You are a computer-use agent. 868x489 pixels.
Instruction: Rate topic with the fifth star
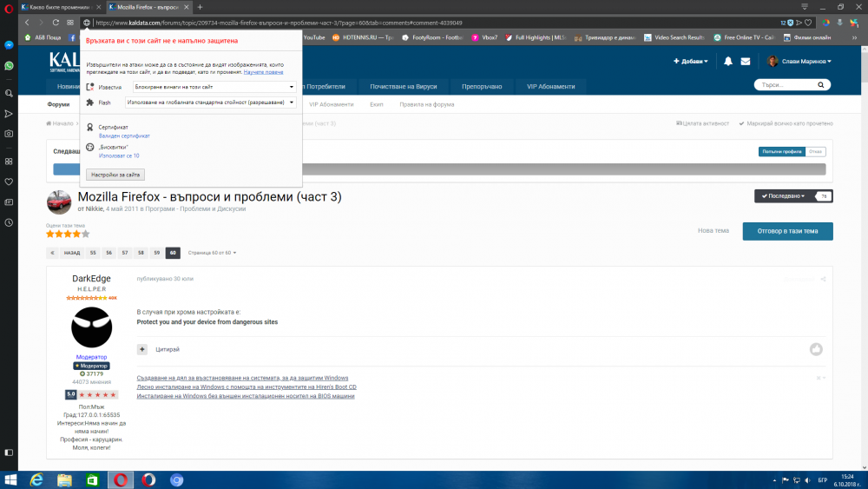click(86, 235)
